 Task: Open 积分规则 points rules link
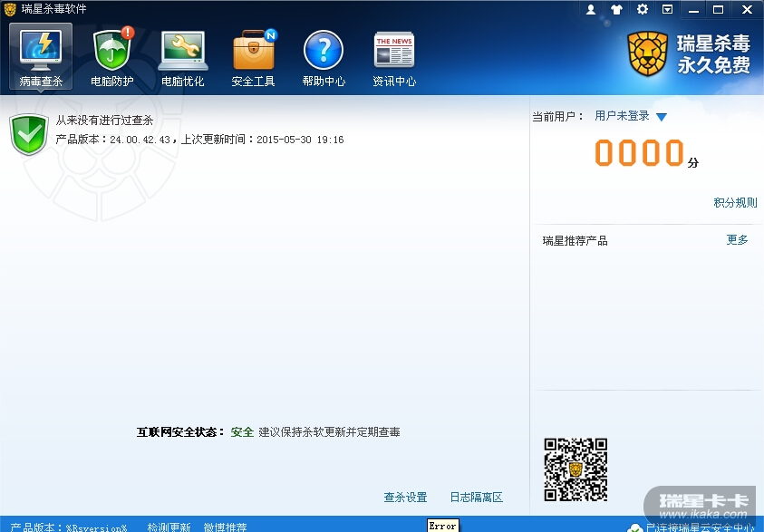click(735, 203)
